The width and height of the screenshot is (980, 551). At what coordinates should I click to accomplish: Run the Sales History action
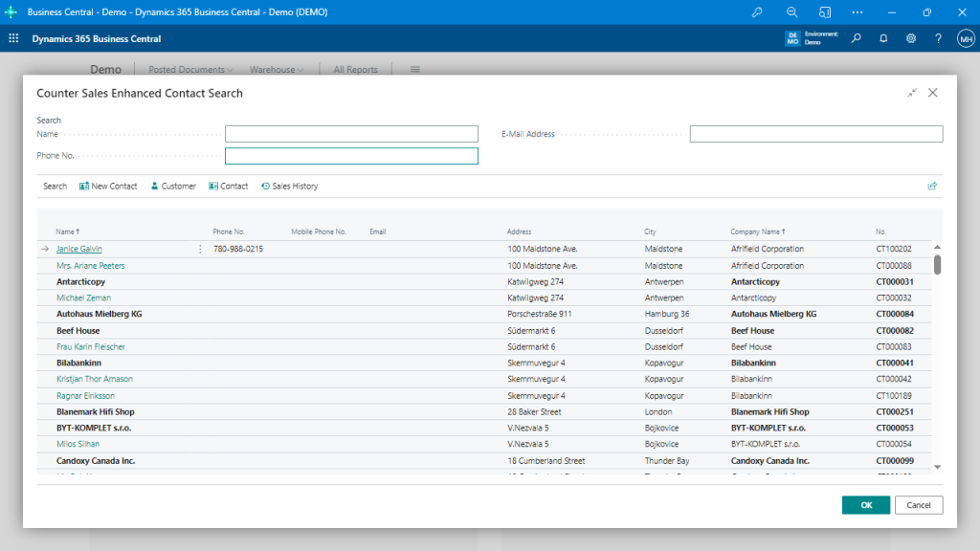[x=289, y=186]
